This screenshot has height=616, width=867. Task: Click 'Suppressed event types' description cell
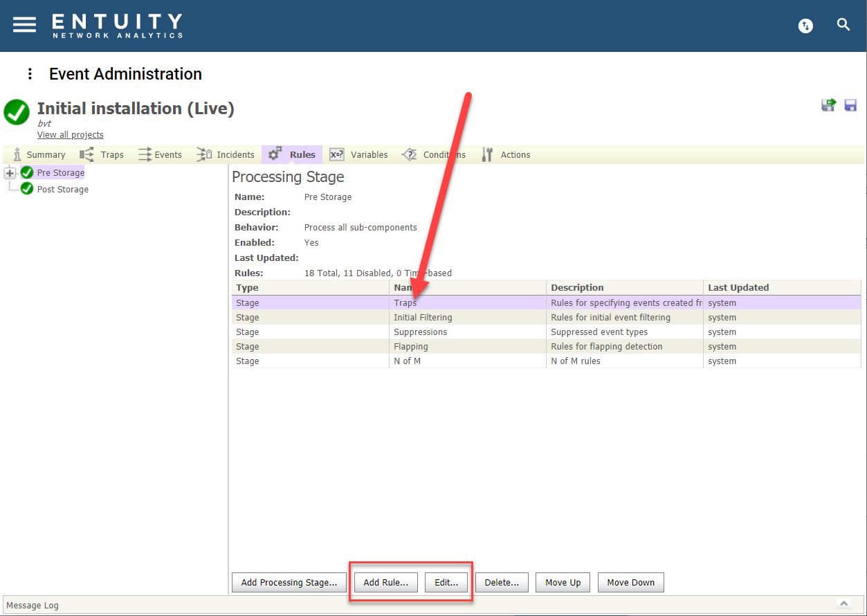(599, 332)
